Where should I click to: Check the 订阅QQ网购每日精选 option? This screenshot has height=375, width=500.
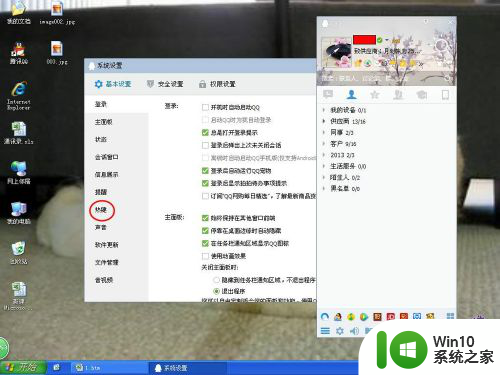[x=205, y=196]
